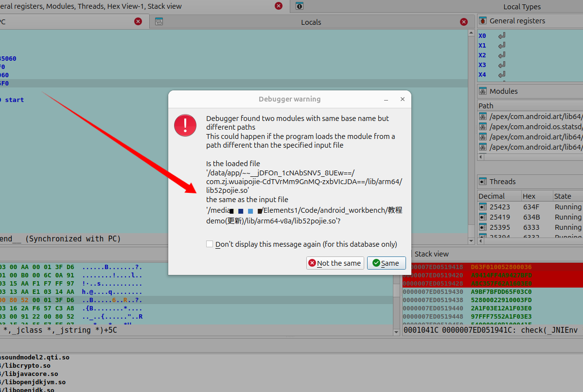This screenshot has width=583, height=392.
Task: Click the libjavacore.so line in output log
Action: tap(29, 374)
